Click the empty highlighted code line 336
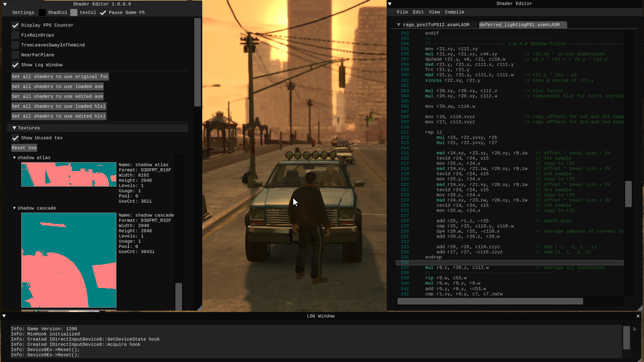The image size is (644, 362). 510,263
